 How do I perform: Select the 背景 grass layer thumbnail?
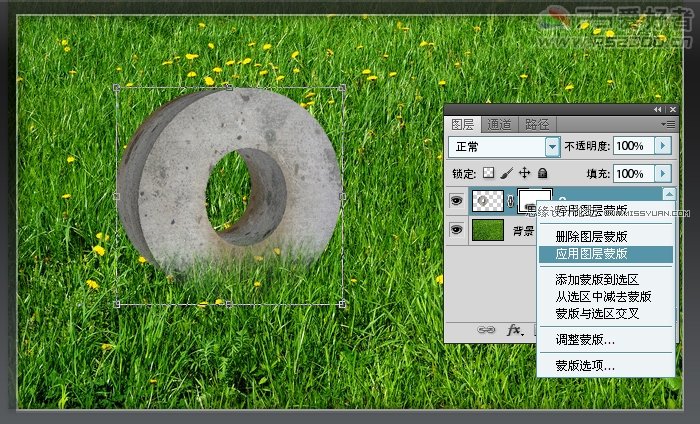[x=488, y=230]
